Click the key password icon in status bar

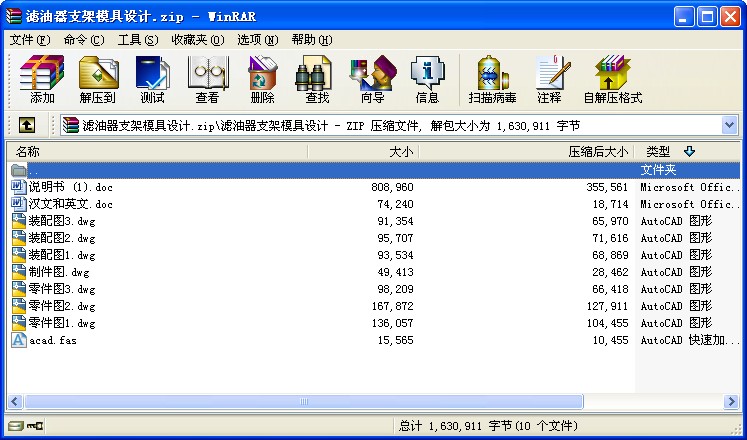click(35, 425)
